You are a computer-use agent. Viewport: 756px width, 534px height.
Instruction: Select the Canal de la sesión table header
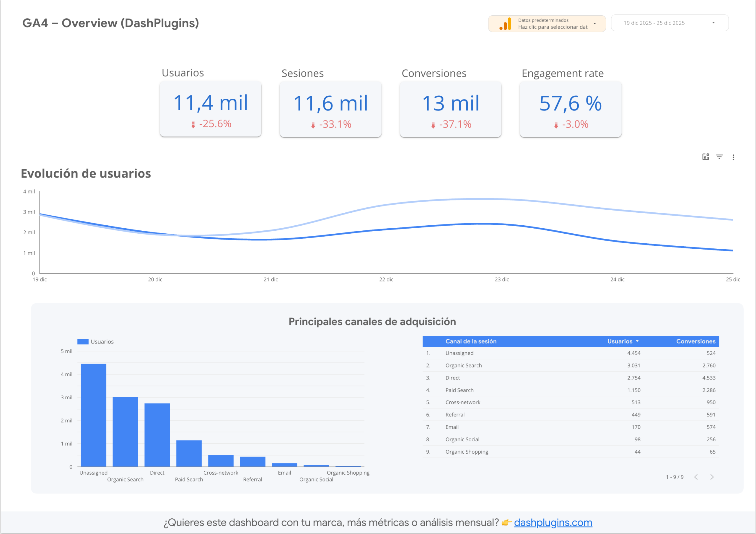[x=471, y=341]
